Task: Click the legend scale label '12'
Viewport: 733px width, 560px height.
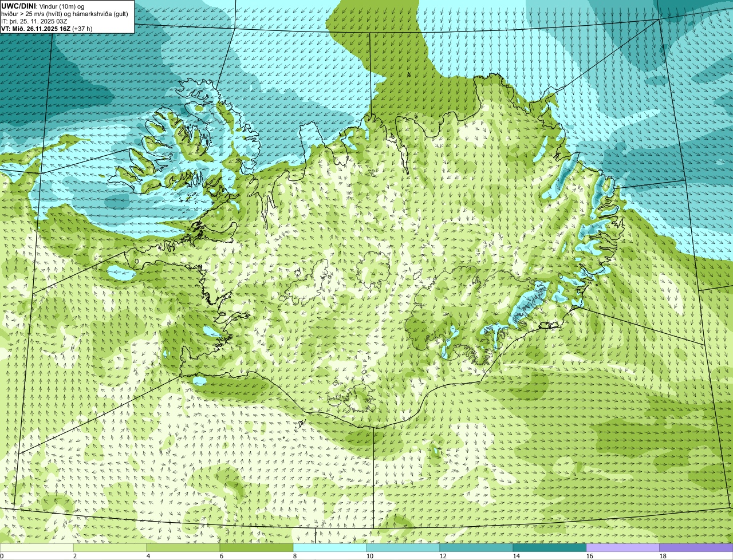Action: [x=443, y=556]
